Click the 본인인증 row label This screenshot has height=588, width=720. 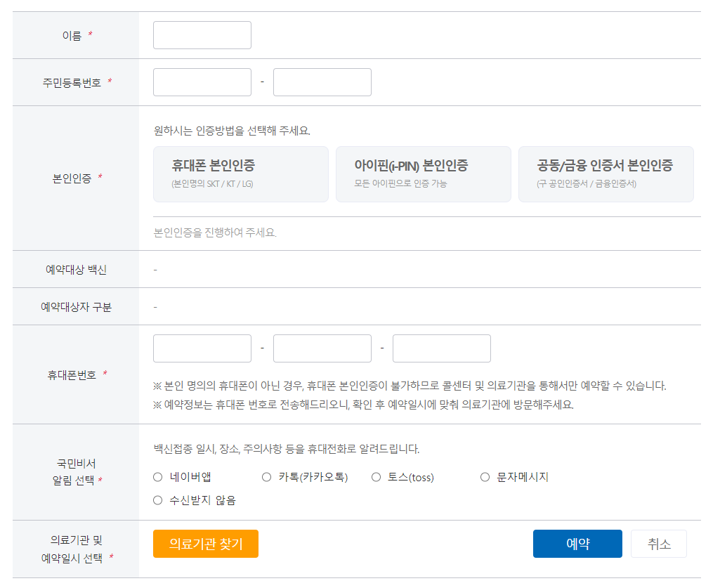[x=72, y=178]
